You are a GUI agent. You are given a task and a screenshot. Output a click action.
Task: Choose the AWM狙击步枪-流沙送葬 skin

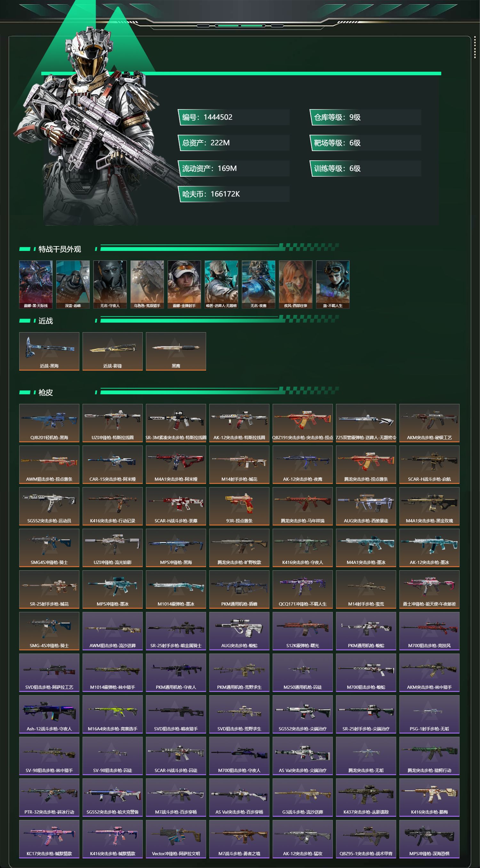pos(113,631)
